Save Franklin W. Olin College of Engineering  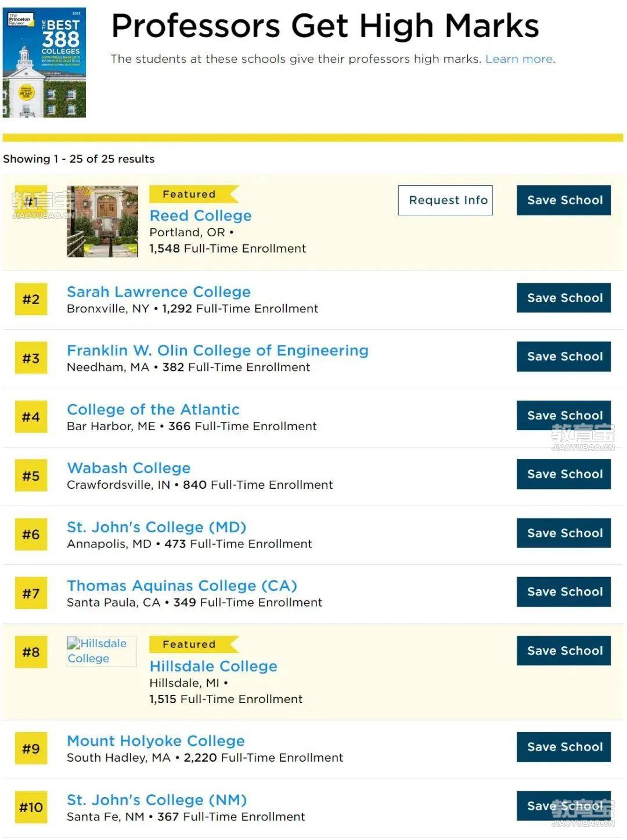tap(564, 356)
